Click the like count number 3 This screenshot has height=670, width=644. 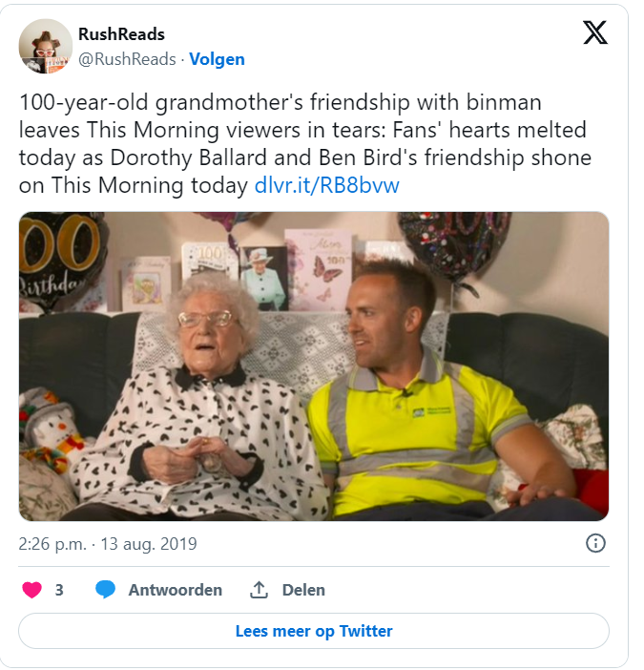[59, 590]
